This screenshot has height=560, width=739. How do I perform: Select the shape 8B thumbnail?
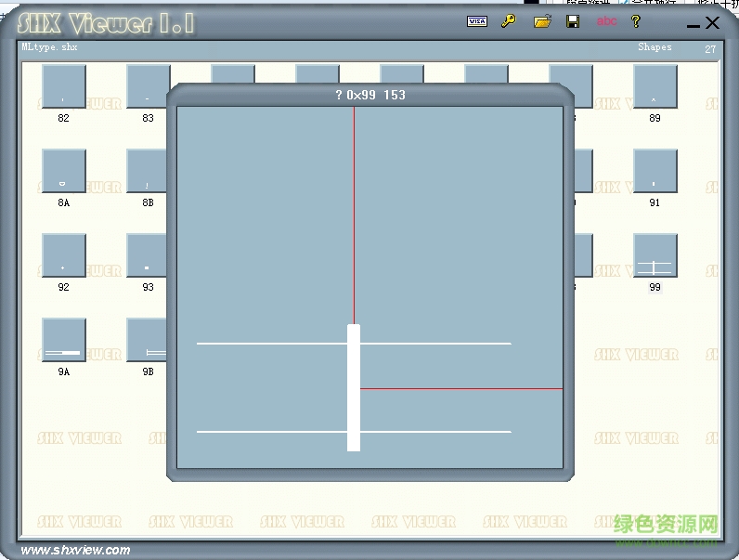147,171
